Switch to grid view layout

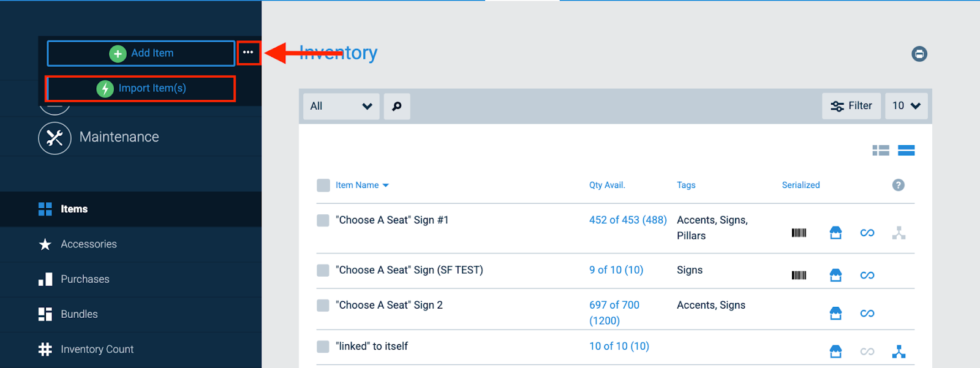point(880,149)
